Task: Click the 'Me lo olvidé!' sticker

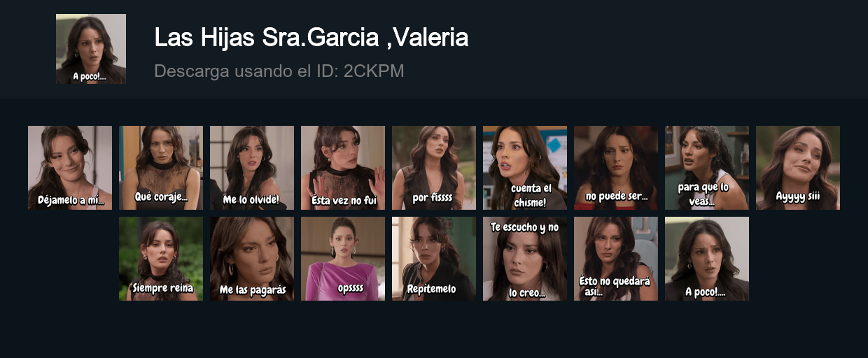Action: (x=252, y=168)
